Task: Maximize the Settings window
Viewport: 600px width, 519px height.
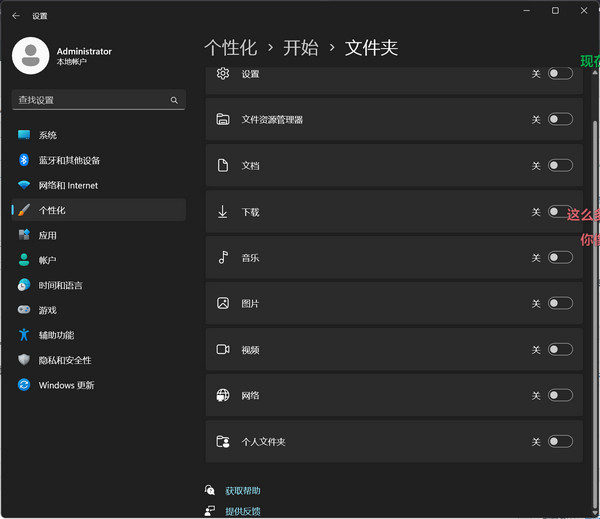Action: 555,11
